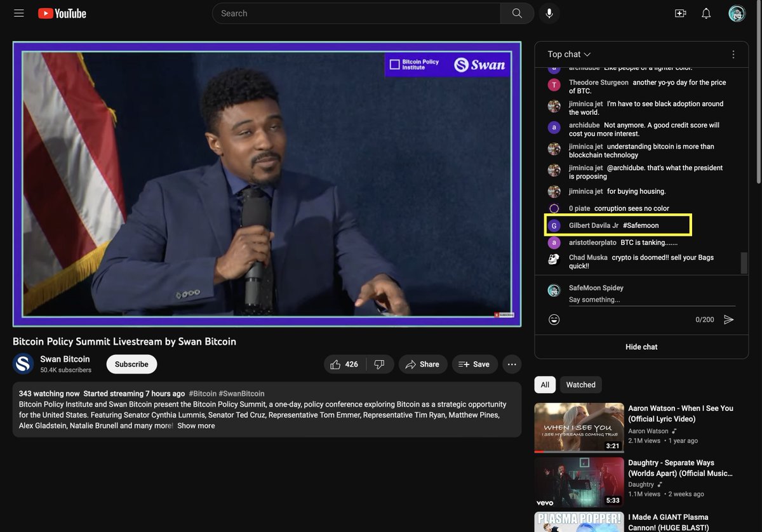Focus the YouTube search field
This screenshot has width=762, height=532.
(x=356, y=13)
